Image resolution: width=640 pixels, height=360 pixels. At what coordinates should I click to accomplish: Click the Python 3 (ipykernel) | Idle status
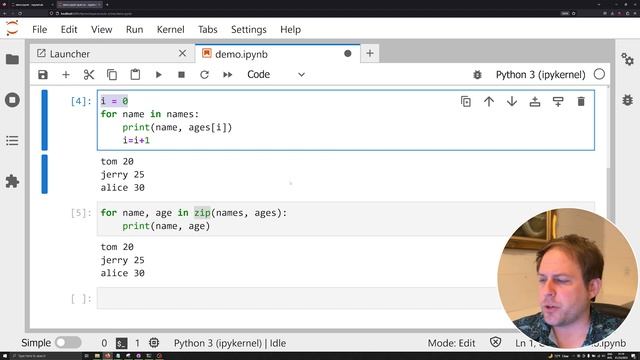point(230,343)
